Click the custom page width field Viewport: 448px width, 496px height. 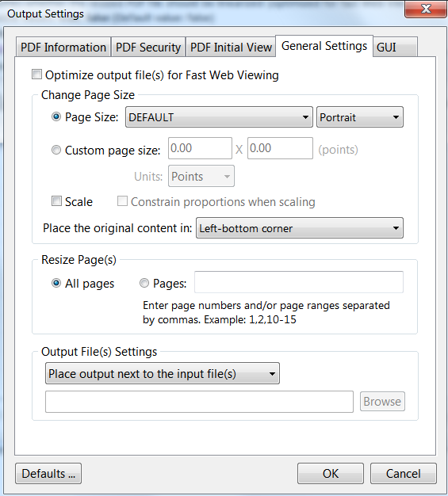tap(200, 148)
